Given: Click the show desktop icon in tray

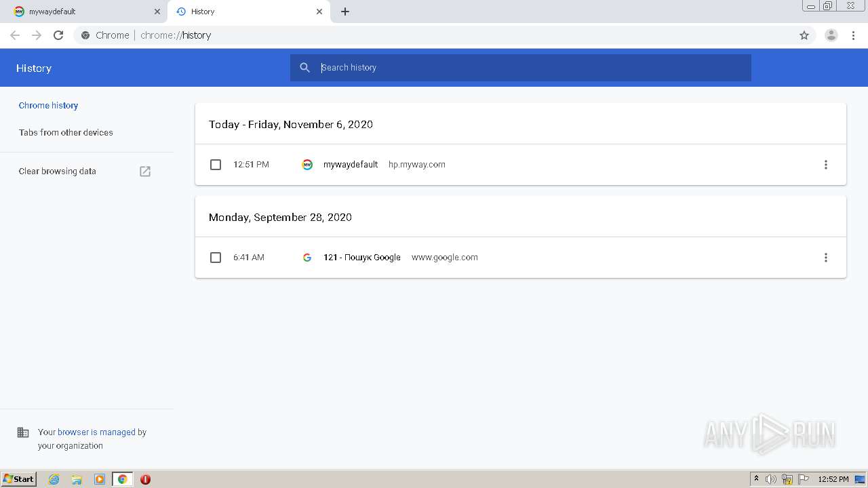Looking at the screenshot, I should (860, 479).
